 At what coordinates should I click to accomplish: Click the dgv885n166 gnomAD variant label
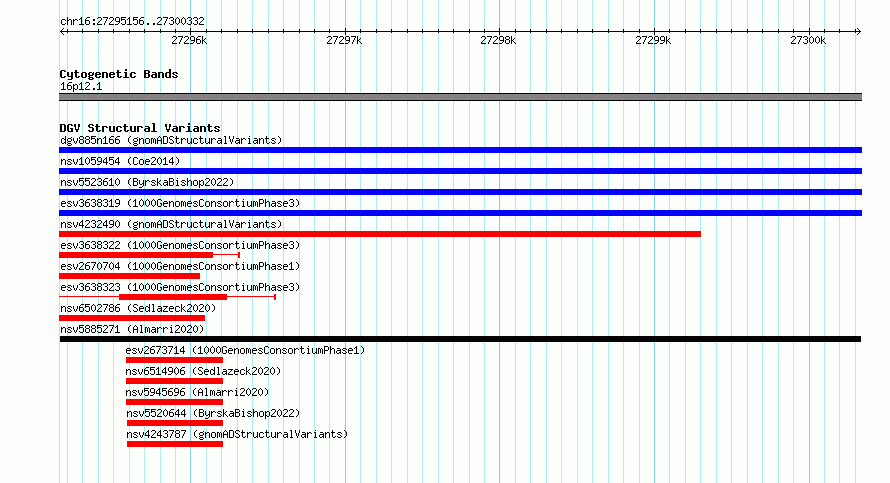click(x=171, y=140)
